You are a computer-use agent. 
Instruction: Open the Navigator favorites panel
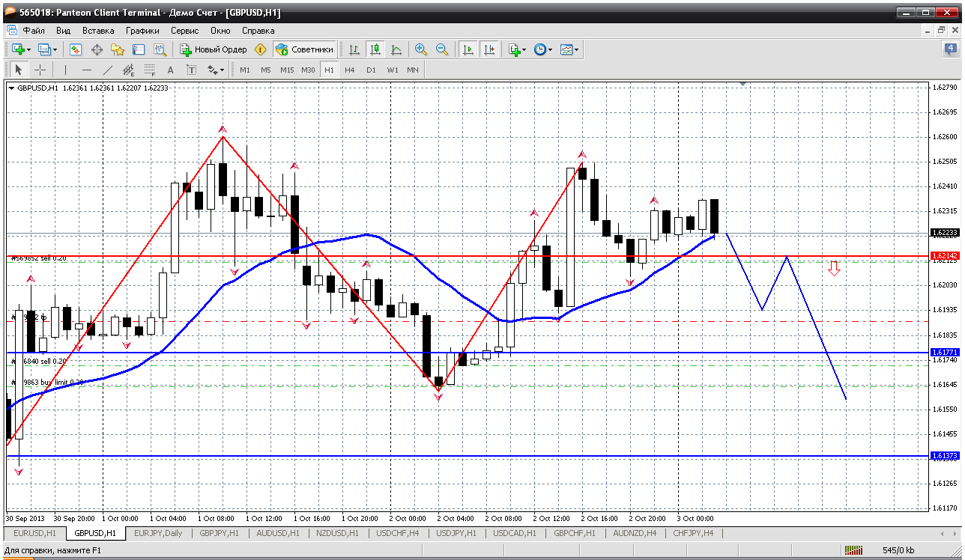click(x=118, y=49)
